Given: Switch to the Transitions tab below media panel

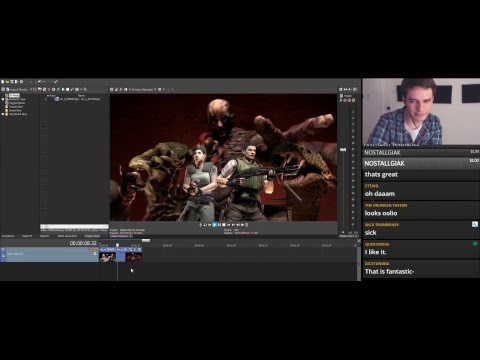Looking at the screenshot, I should pos(8,236).
